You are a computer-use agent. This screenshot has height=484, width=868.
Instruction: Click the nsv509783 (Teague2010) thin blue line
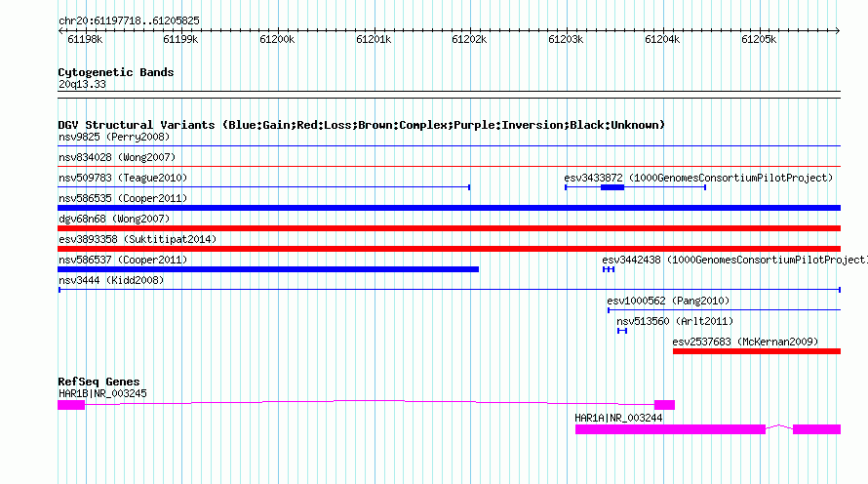263,187
